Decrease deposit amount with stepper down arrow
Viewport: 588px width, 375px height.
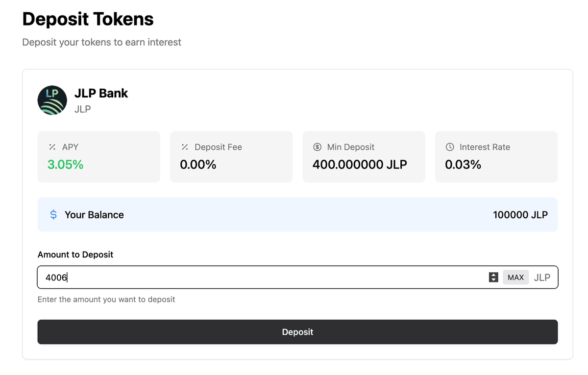point(493,280)
